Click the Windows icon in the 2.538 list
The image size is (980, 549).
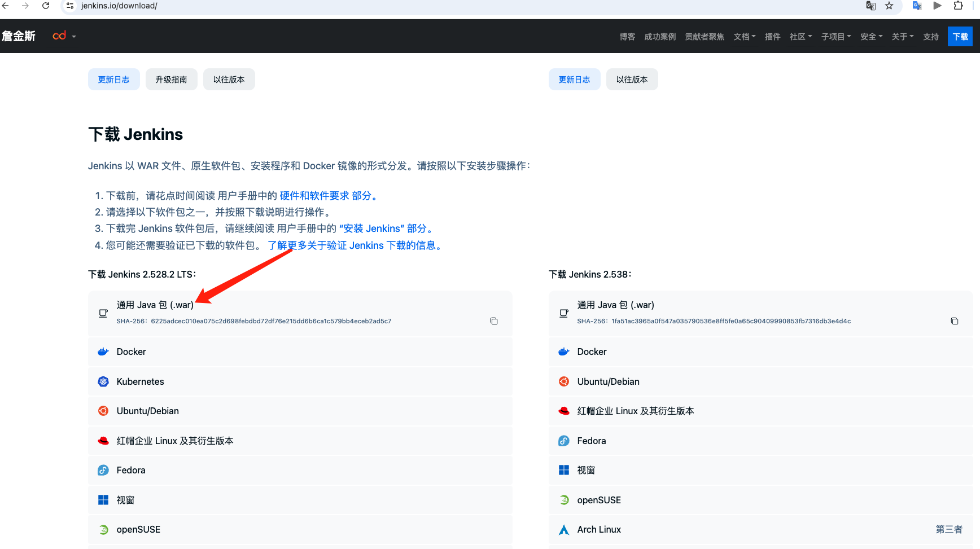click(564, 470)
